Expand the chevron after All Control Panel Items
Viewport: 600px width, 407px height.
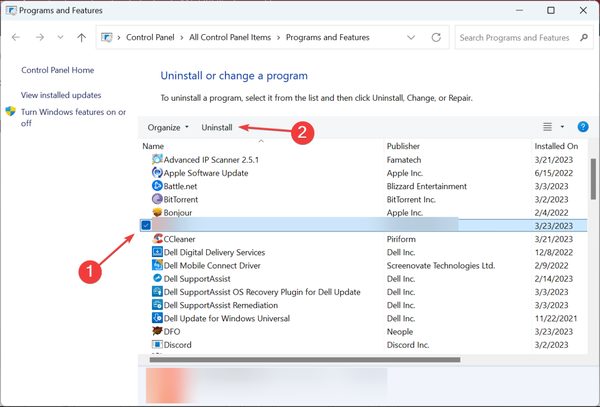click(x=278, y=37)
